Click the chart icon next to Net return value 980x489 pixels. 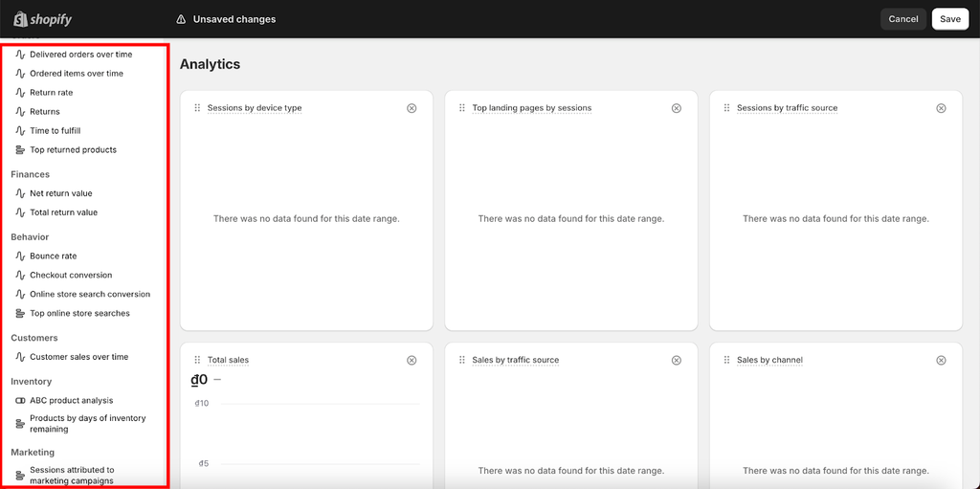20,194
